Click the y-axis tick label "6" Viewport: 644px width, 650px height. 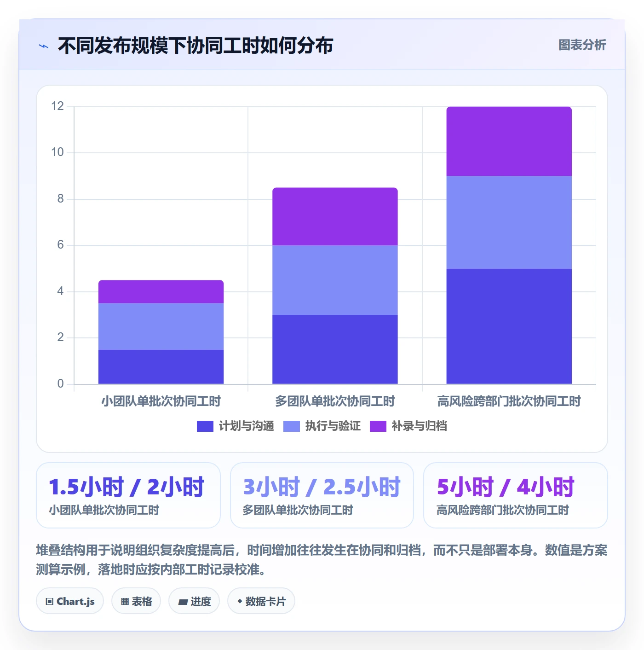(60, 245)
